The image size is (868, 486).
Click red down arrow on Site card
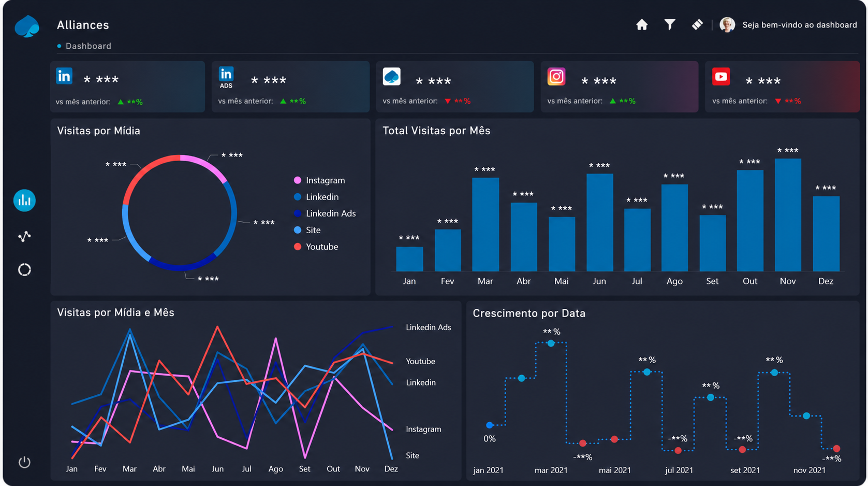click(448, 102)
